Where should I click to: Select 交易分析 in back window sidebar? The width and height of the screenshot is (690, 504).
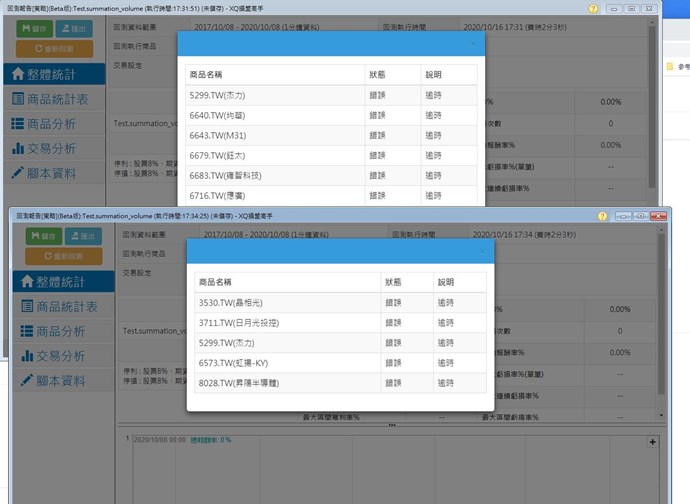tap(55, 148)
